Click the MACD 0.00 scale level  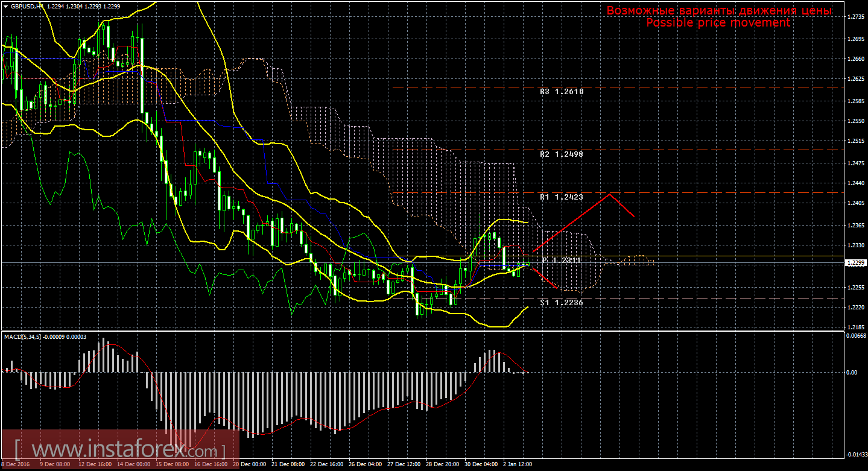pyautogui.click(x=852, y=372)
